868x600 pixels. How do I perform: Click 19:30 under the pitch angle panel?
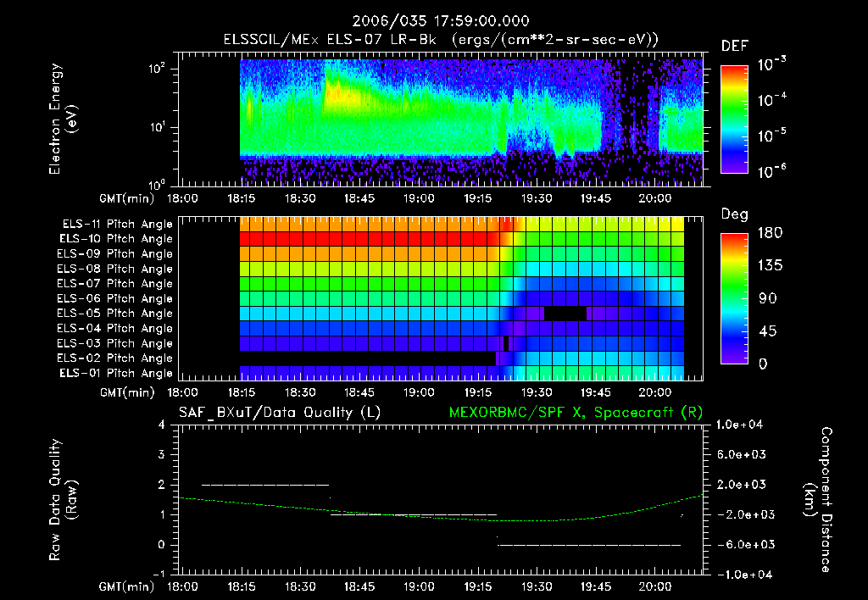point(537,392)
